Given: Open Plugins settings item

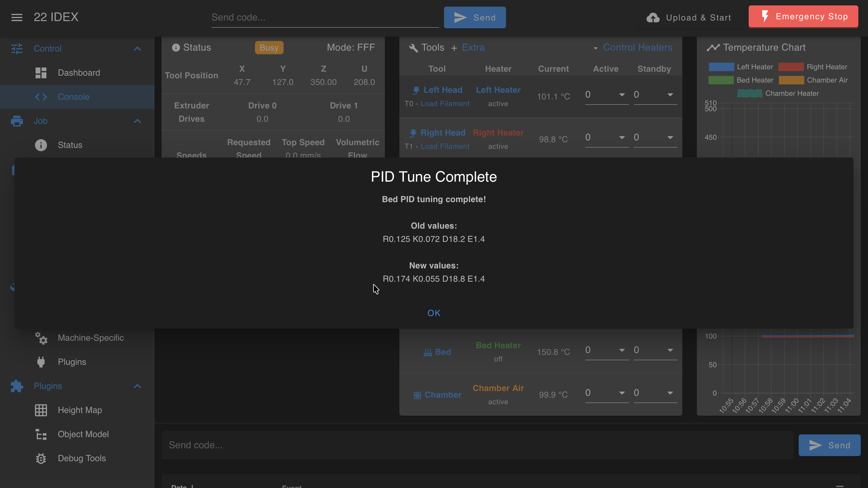Looking at the screenshot, I should click(77, 362).
